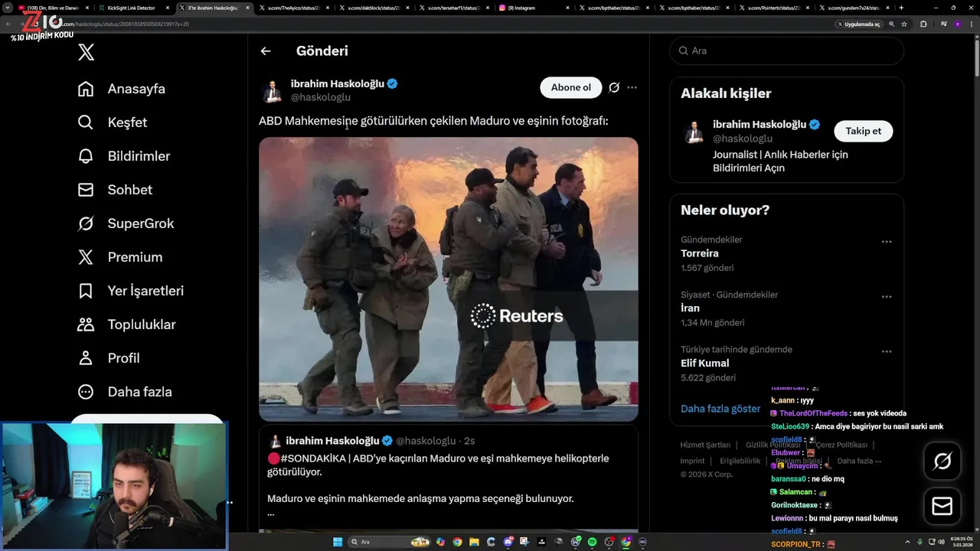Click Daha fazla göster under trends
The image size is (980, 551).
tap(720, 409)
